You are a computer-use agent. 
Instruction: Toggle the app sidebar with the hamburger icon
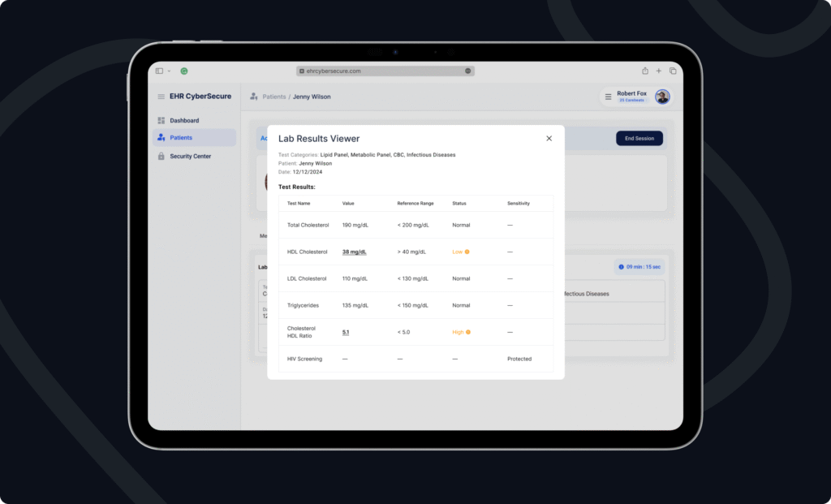pyautogui.click(x=160, y=97)
